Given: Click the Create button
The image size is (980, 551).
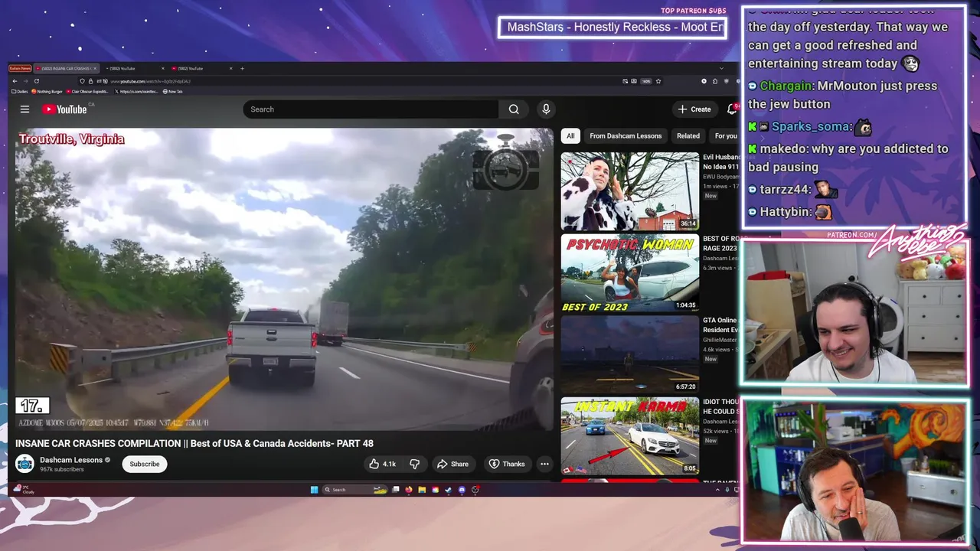Looking at the screenshot, I should pos(694,109).
